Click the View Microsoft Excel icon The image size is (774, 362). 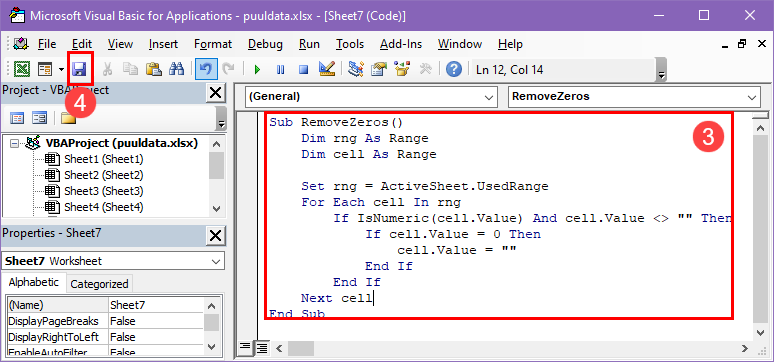tap(21, 70)
